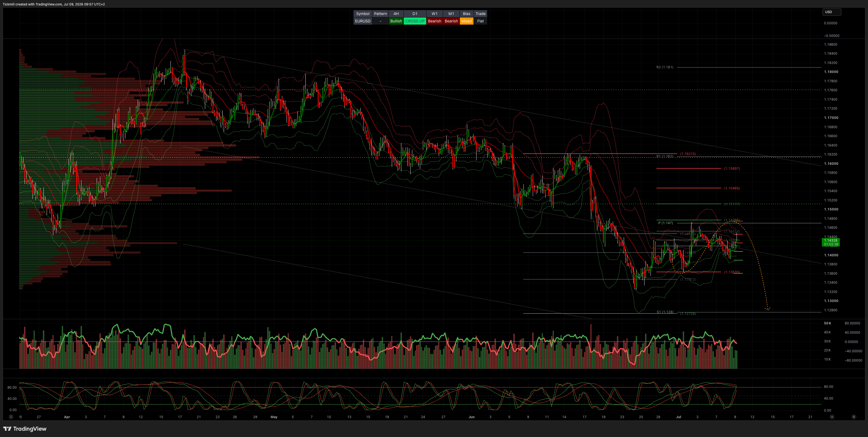Select the D1 header cell
The image size is (868, 437).
coord(415,14)
